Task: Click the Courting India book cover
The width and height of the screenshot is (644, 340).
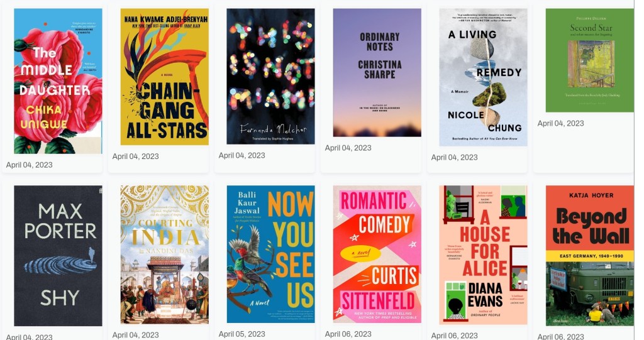Action: pos(164,255)
